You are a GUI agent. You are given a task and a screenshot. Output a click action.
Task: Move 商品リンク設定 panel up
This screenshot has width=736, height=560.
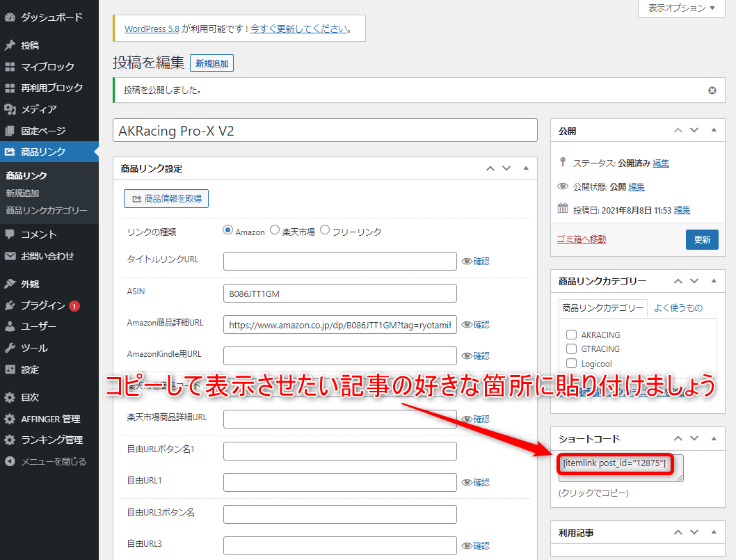tap(490, 168)
